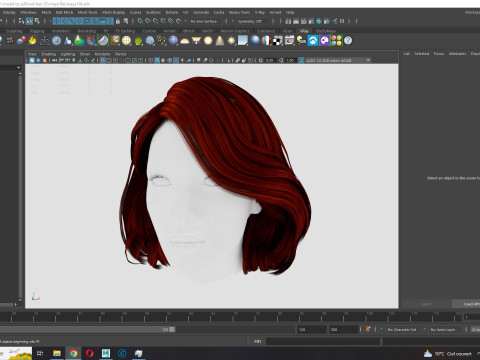Open the viewport Lighting menu

tap(68, 54)
